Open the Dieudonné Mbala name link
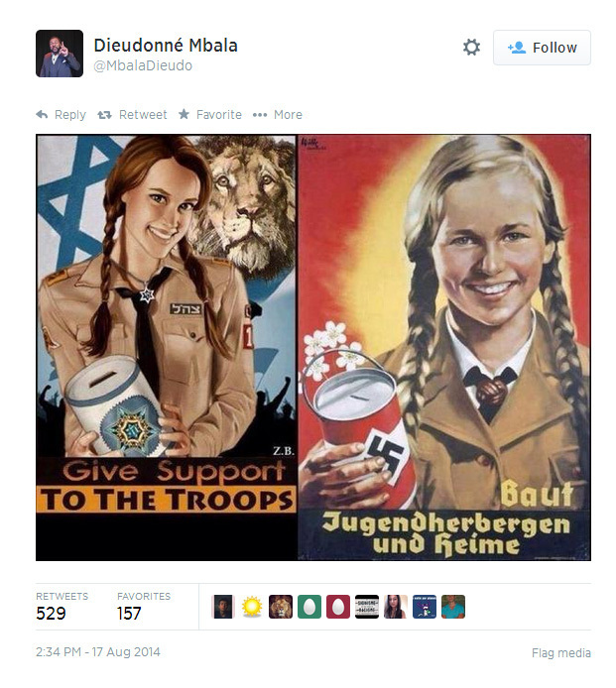This screenshot has height=688, width=616. pos(166,46)
